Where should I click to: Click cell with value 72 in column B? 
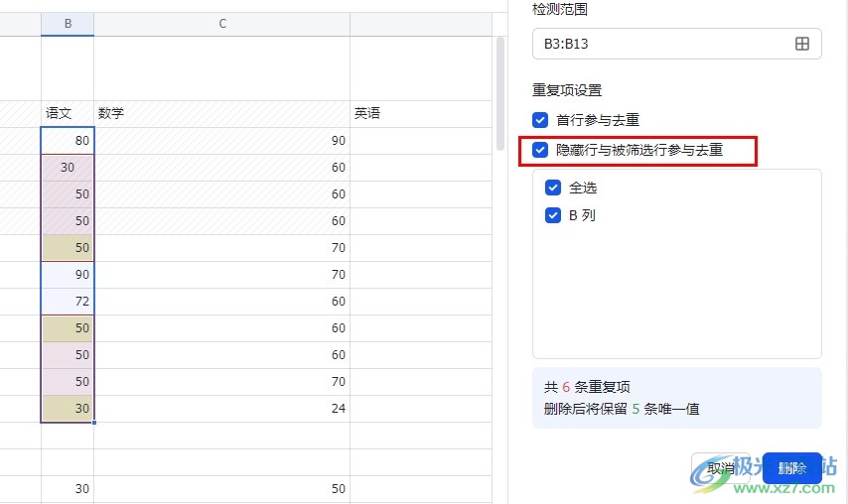tap(68, 302)
